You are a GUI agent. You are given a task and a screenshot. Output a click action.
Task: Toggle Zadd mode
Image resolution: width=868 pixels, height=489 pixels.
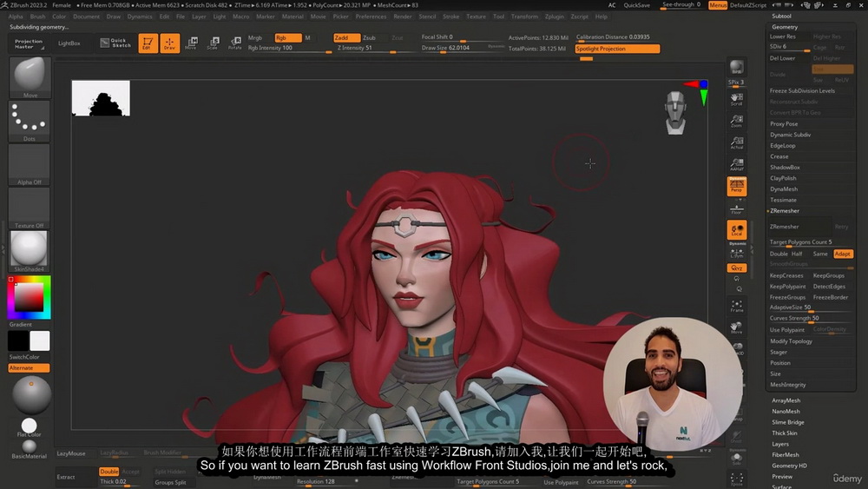pyautogui.click(x=346, y=37)
